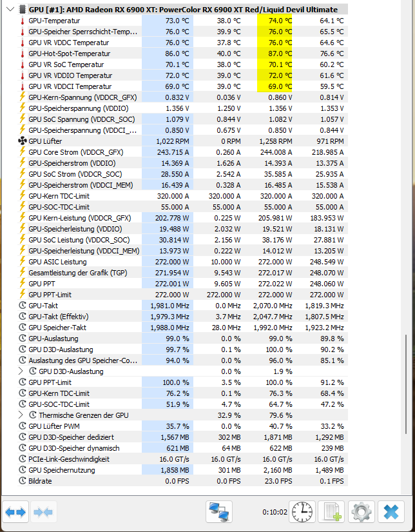Expand Thermische Grenzen der GPU subgroup

click(21, 415)
